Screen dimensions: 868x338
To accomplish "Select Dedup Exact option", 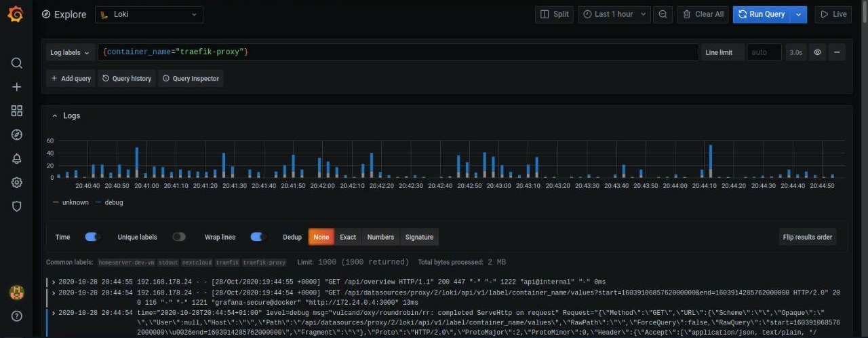I will [x=348, y=237].
